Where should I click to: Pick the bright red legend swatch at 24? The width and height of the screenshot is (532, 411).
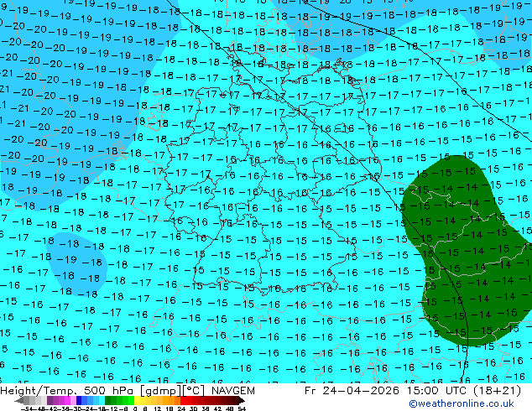pyautogui.click(x=183, y=400)
